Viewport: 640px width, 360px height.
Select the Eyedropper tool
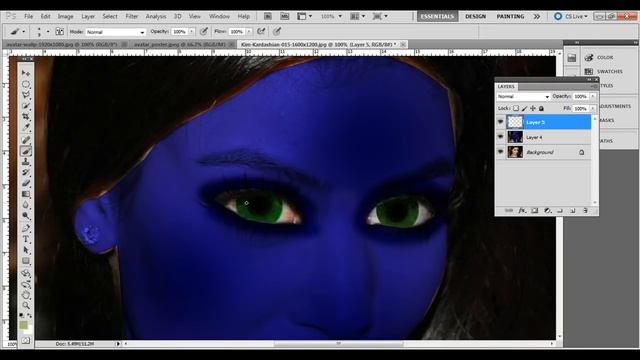[26, 127]
